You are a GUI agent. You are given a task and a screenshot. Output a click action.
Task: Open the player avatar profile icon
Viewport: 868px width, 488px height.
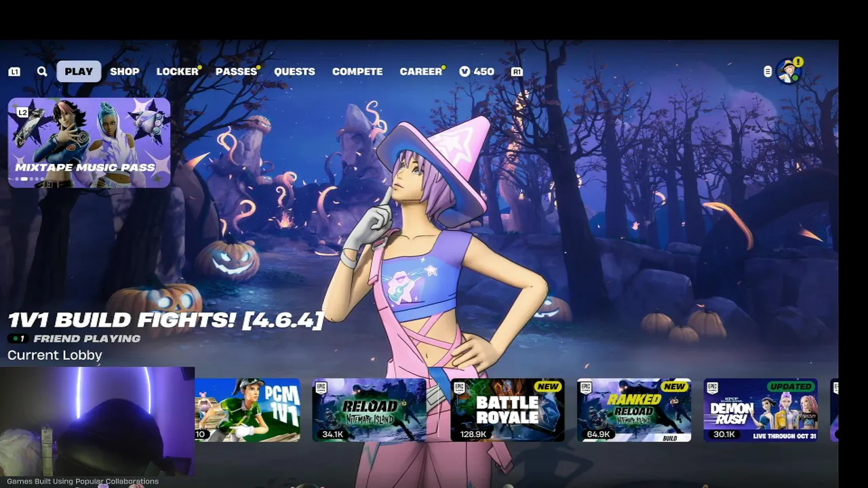pos(789,71)
